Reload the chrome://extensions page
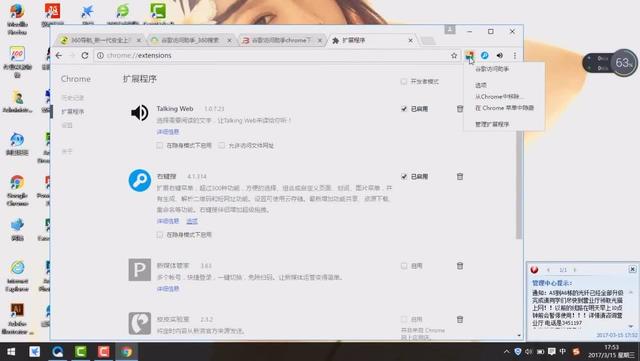The width and height of the screenshot is (640, 361). coord(85,55)
